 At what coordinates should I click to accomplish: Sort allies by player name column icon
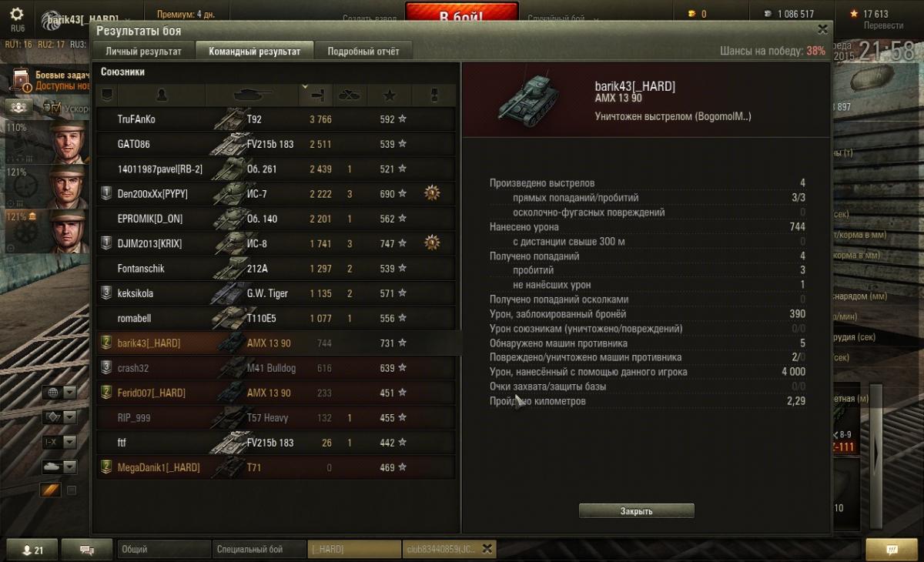tap(161, 95)
